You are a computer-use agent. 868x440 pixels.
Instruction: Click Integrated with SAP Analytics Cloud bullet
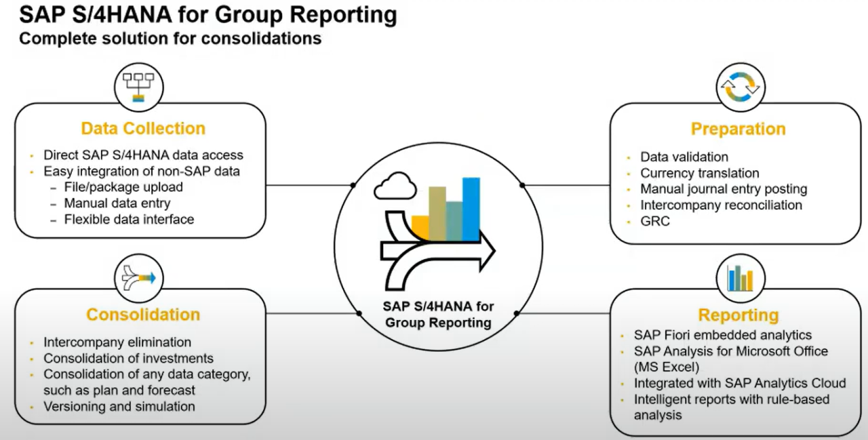pyautogui.click(x=740, y=383)
